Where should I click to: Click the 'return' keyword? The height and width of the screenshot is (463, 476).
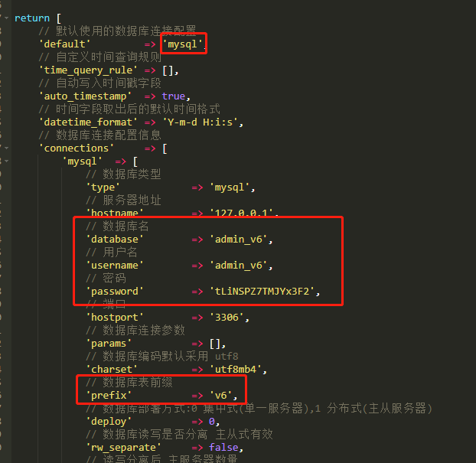click(32, 18)
